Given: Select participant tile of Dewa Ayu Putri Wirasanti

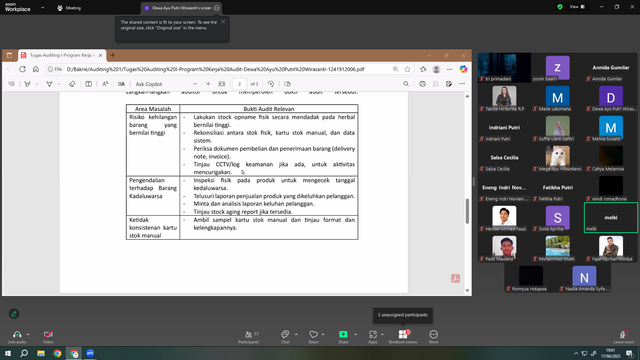Looking at the screenshot, I should point(611,99).
